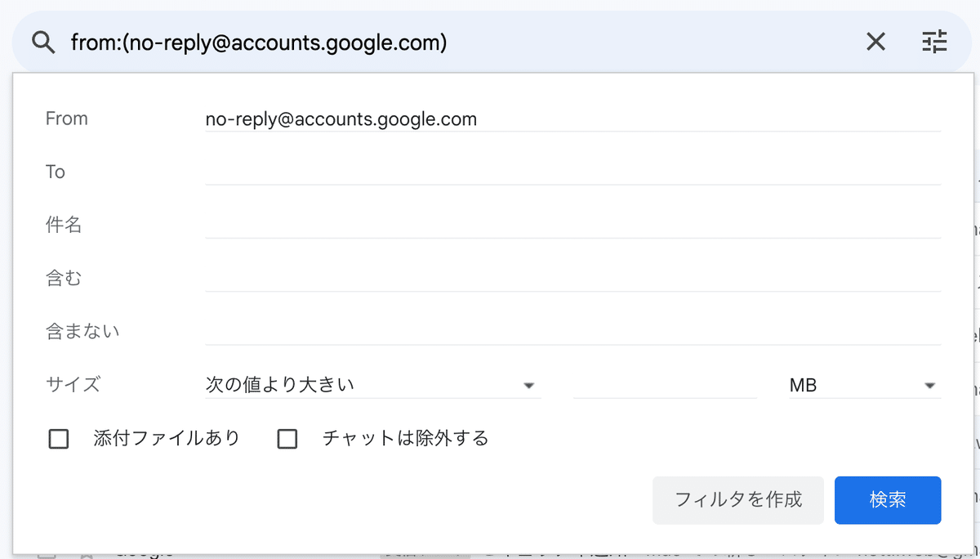Clear the search query using the X icon
Screen dimensions: 980x559
click(875, 41)
